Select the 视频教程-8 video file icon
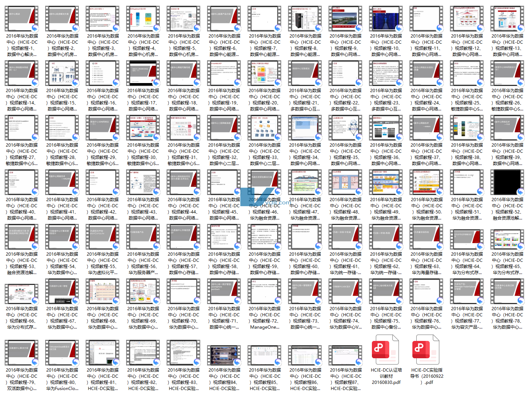 [x=305, y=19]
